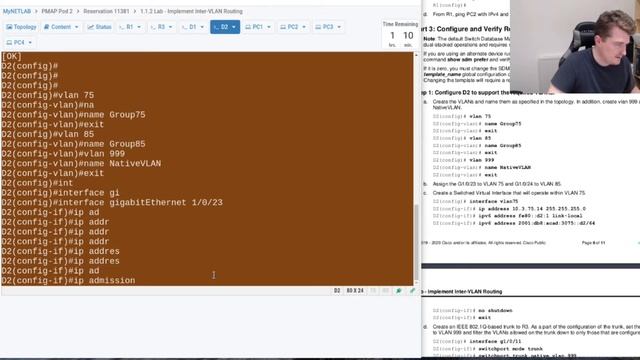Click the 'Create a Switched Virtual Interface' step
Viewport: 640px width, 360px height.
(509, 193)
